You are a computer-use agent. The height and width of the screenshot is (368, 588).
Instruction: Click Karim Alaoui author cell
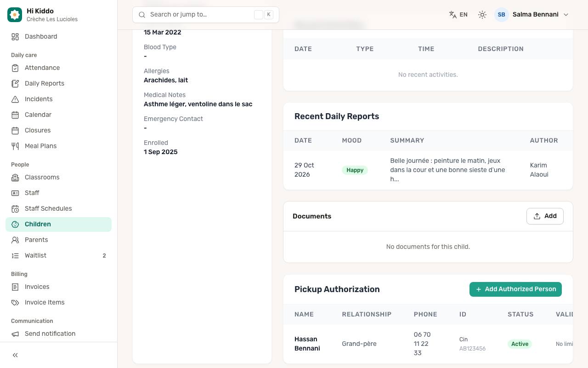coord(539,170)
